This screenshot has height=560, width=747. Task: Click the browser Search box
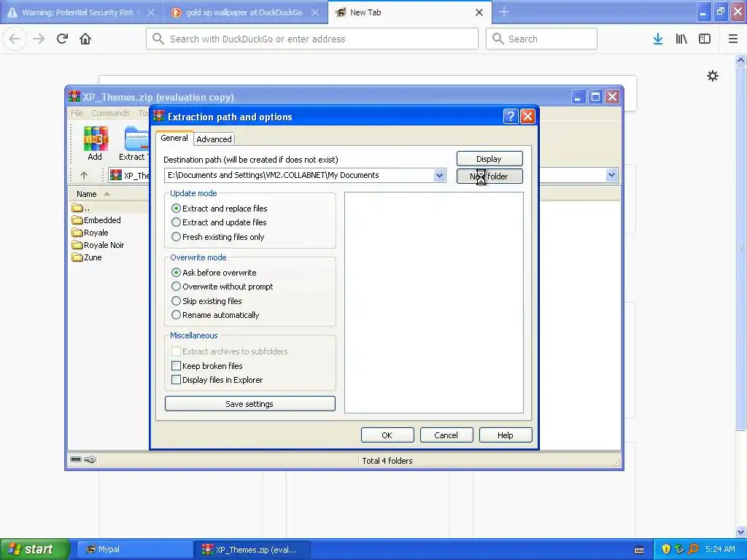[x=542, y=39]
